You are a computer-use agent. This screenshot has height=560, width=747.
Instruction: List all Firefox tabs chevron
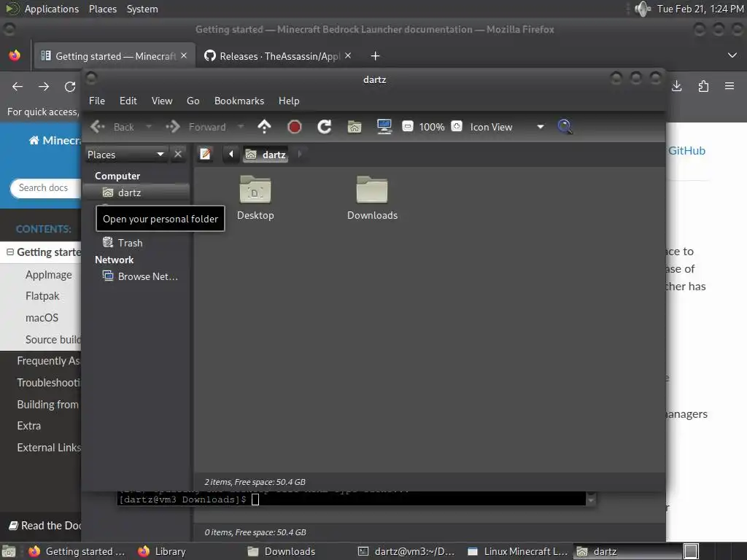point(732,55)
